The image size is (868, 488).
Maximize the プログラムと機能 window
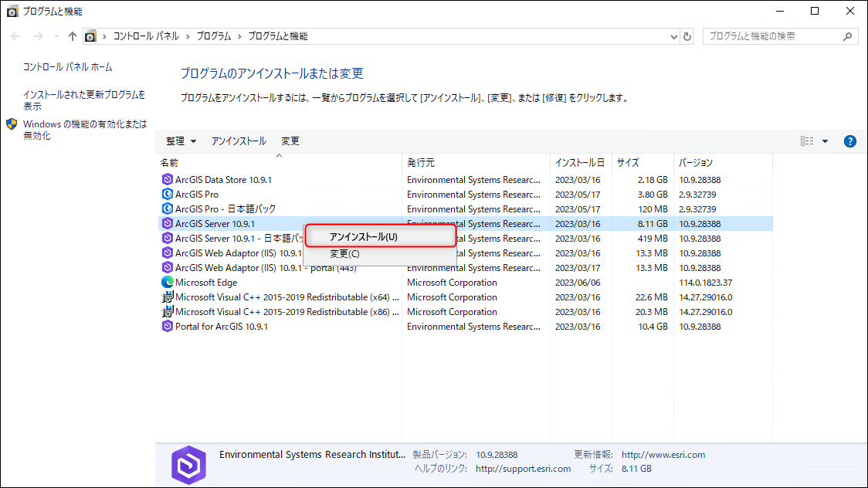(815, 11)
